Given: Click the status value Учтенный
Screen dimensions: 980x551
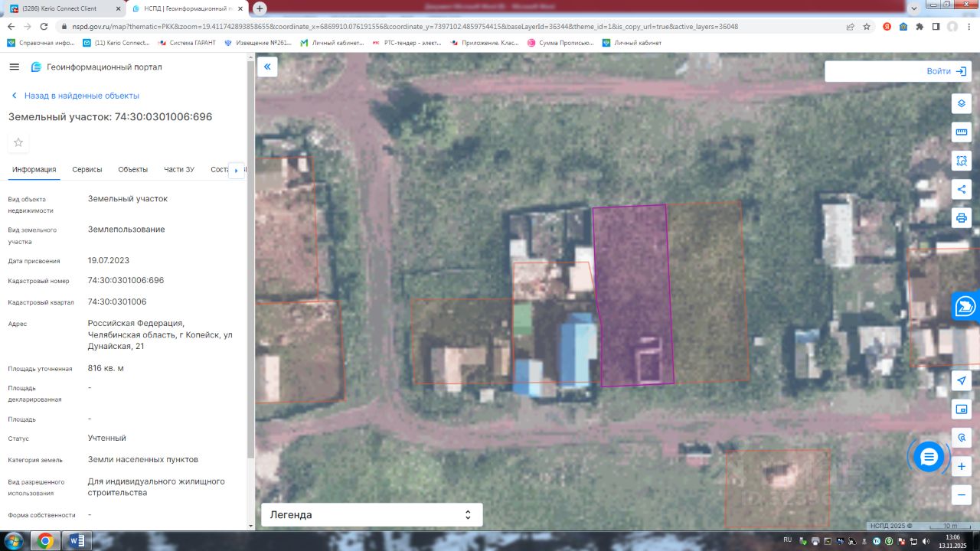Looking at the screenshot, I should click(107, 438).
